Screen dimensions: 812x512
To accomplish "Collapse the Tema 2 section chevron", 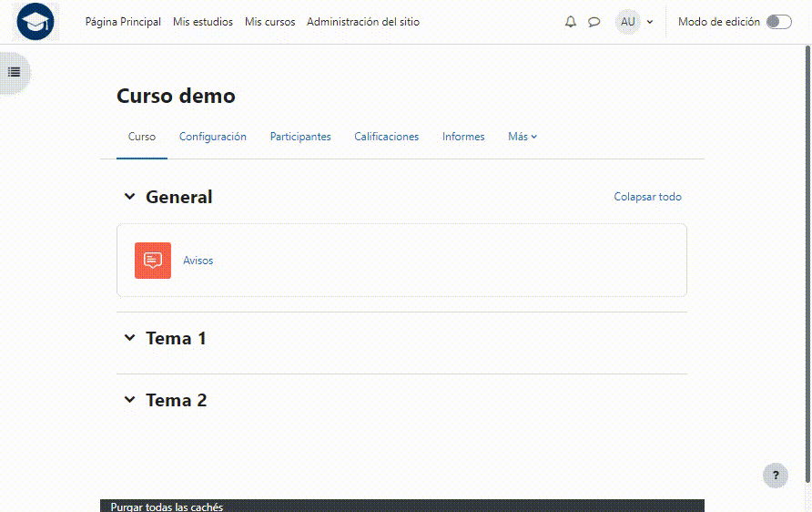I will tap(129, 400).
